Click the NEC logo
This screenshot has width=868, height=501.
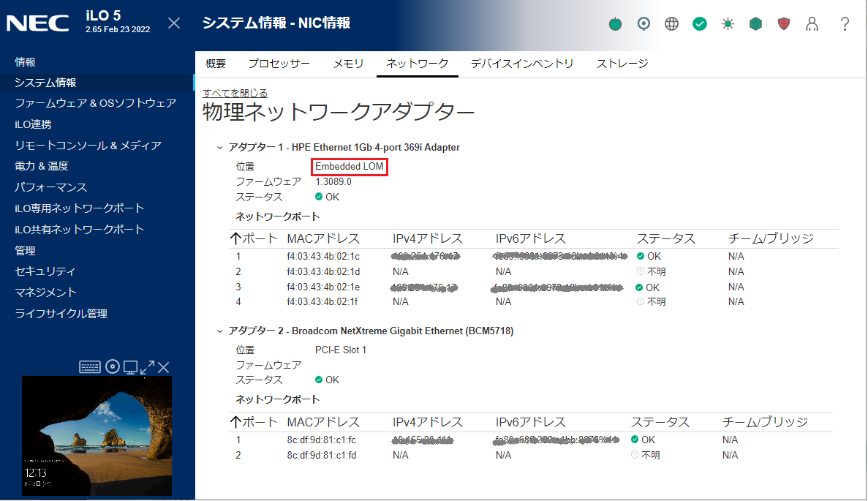(37, 24)
